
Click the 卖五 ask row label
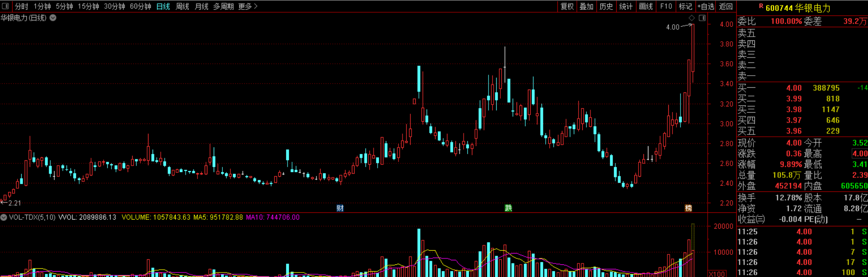(x=747, y=33)
